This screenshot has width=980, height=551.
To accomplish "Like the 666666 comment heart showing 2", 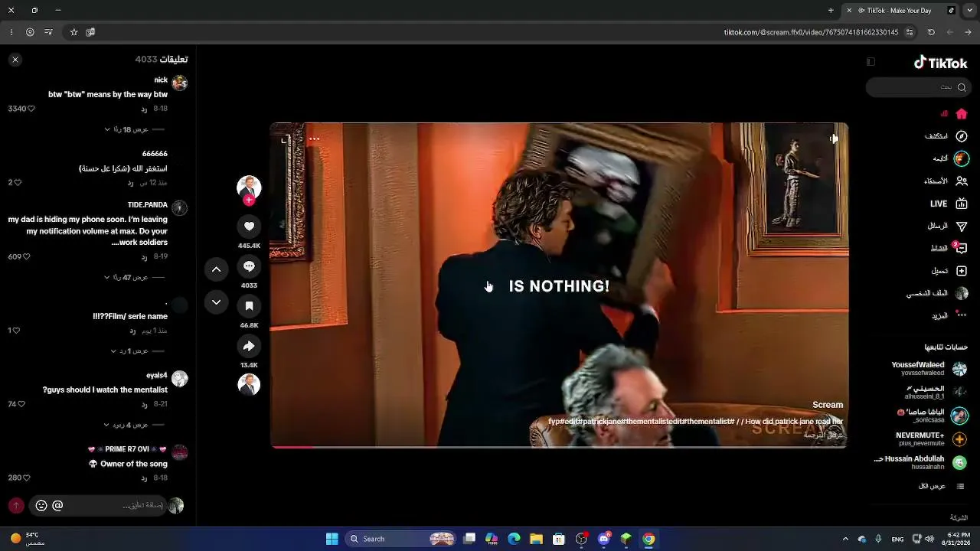I will (18, 182).
